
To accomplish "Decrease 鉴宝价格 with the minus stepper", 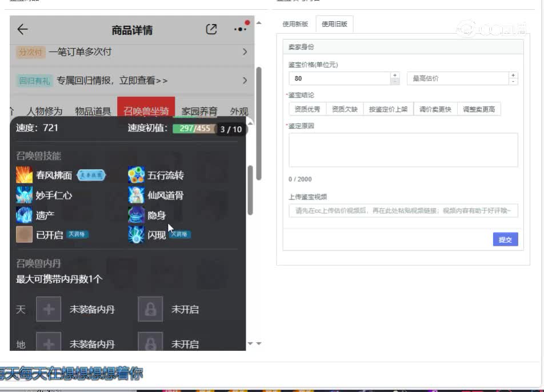I will (395, 82).
